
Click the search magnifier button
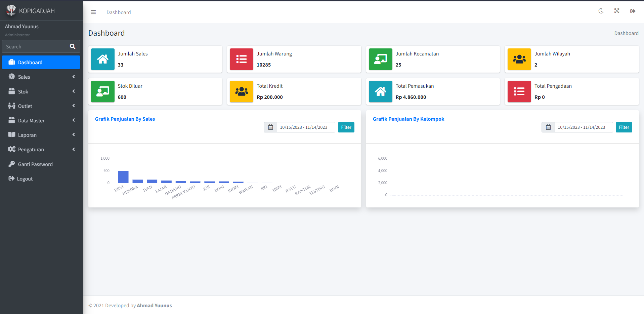click(73, 46)
